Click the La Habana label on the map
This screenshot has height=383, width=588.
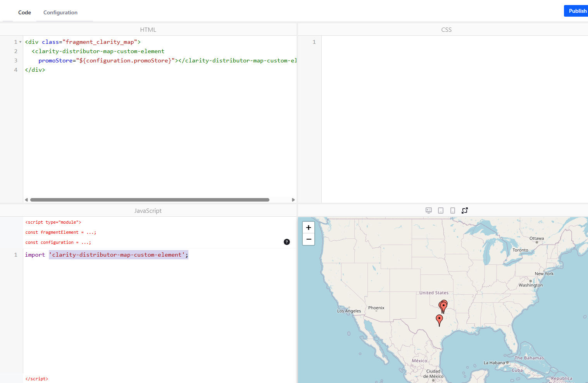(x=494, y=363)
